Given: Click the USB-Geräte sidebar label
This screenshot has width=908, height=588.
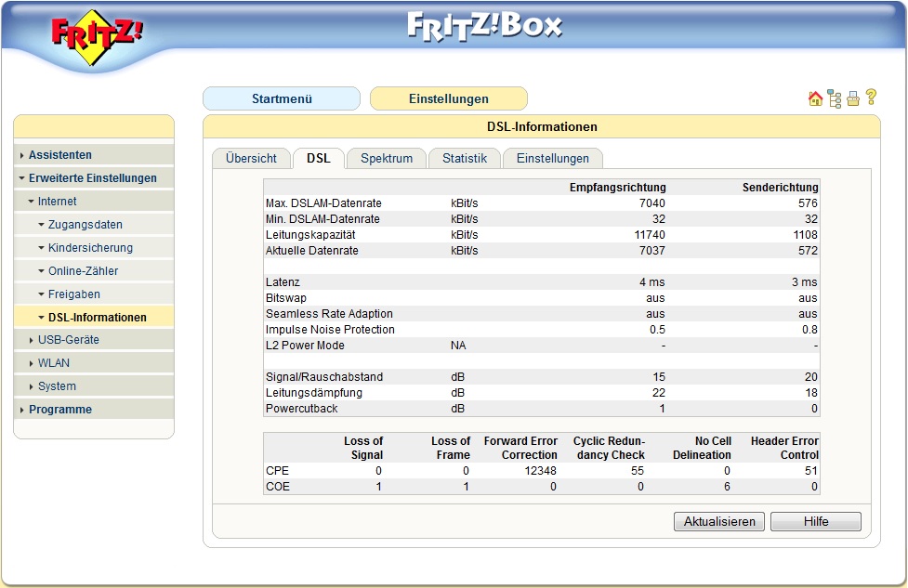Looking at the screenshot, I should click(x=69, y=340).
